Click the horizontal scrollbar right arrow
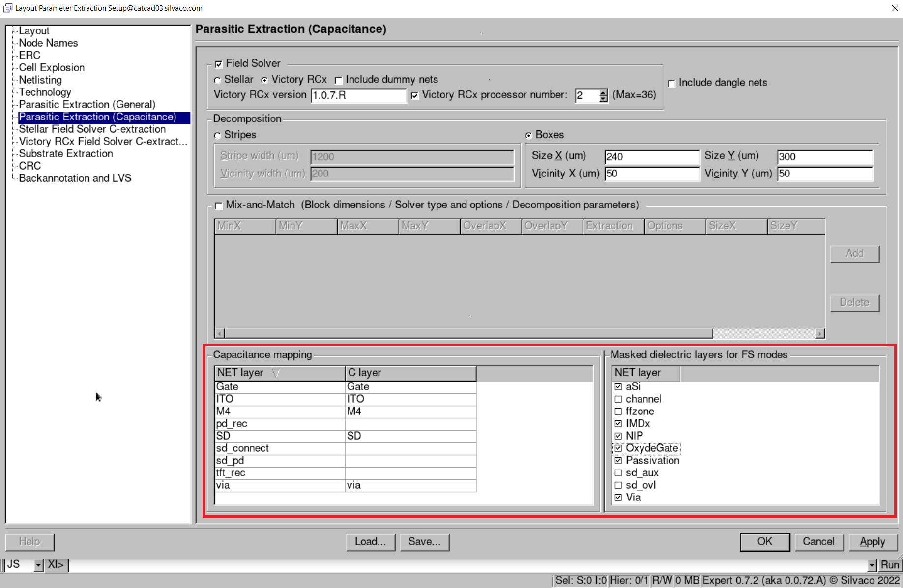This screenshot has width=903, height=588. 819,334
